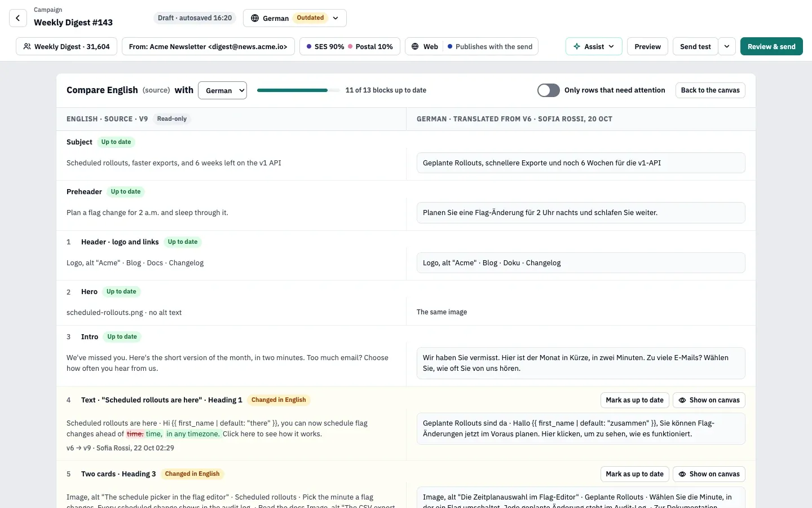Click the Changed in English badge on Two cards
812x508 pixels.
192,474
